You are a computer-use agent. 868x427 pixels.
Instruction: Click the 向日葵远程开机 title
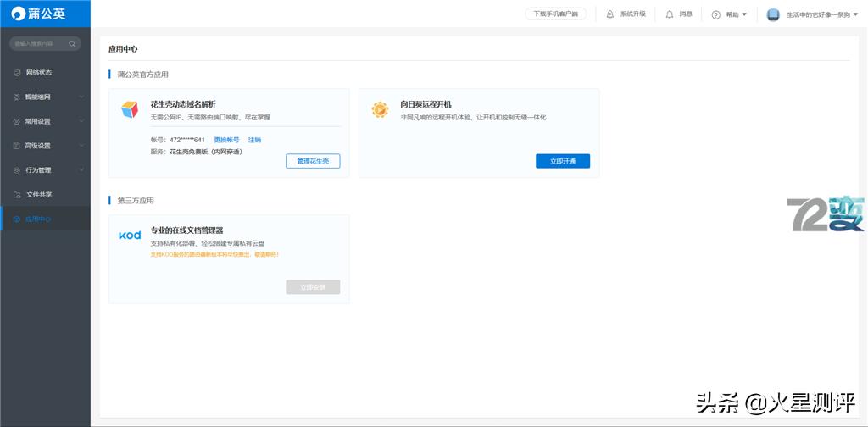tap(426, 104)
